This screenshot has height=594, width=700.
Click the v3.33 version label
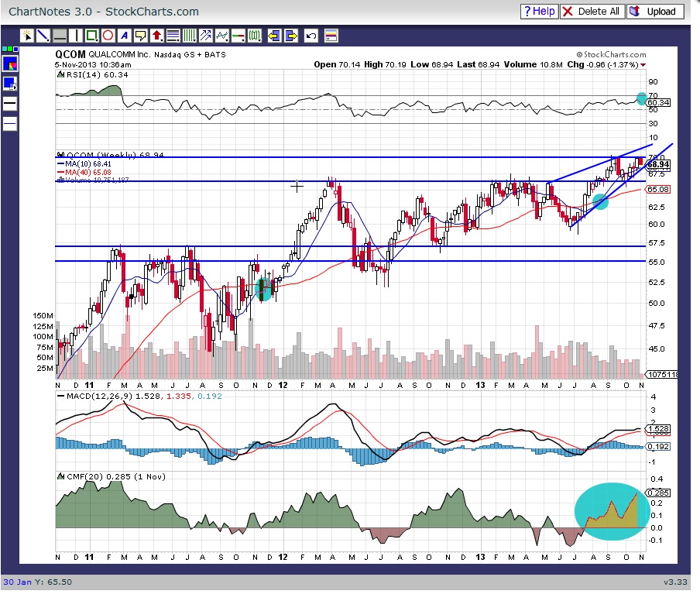pos(675,582)
